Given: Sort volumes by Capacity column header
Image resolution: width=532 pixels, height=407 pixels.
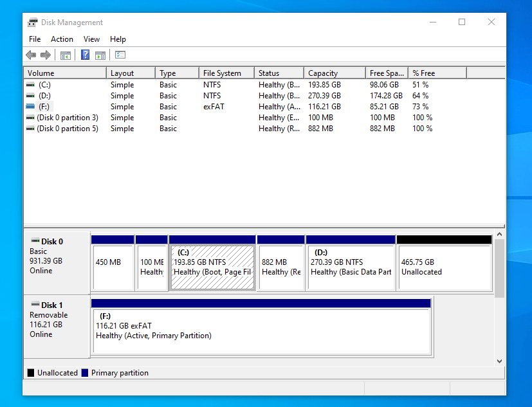Looking at the screenshot, I should (x=335, y=73).
